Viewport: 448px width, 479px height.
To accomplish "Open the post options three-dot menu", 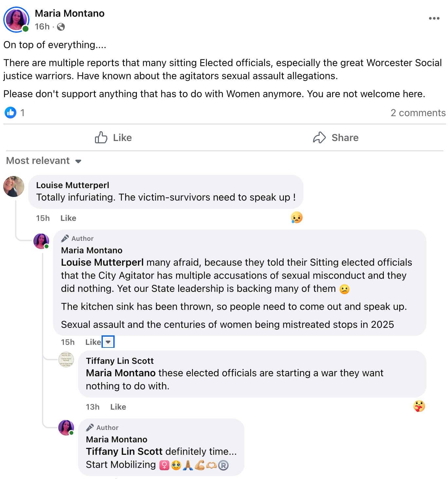I will (434, 18).
